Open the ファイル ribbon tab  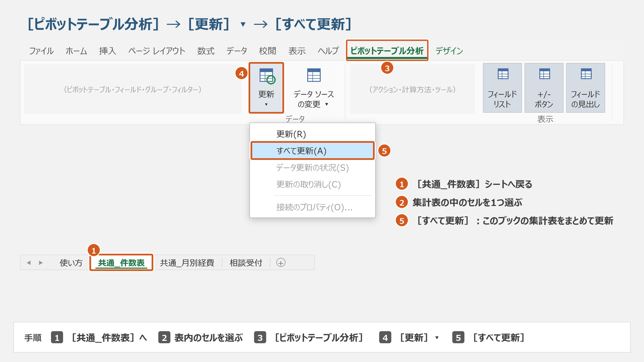pos(41,51)
